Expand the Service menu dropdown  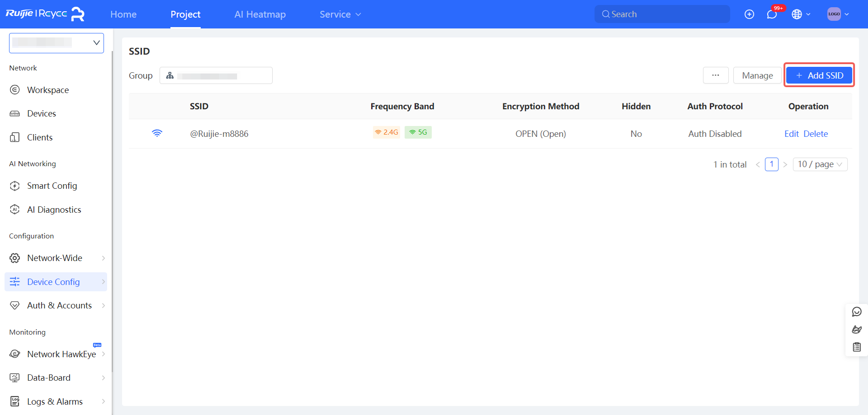pos(340,14)
